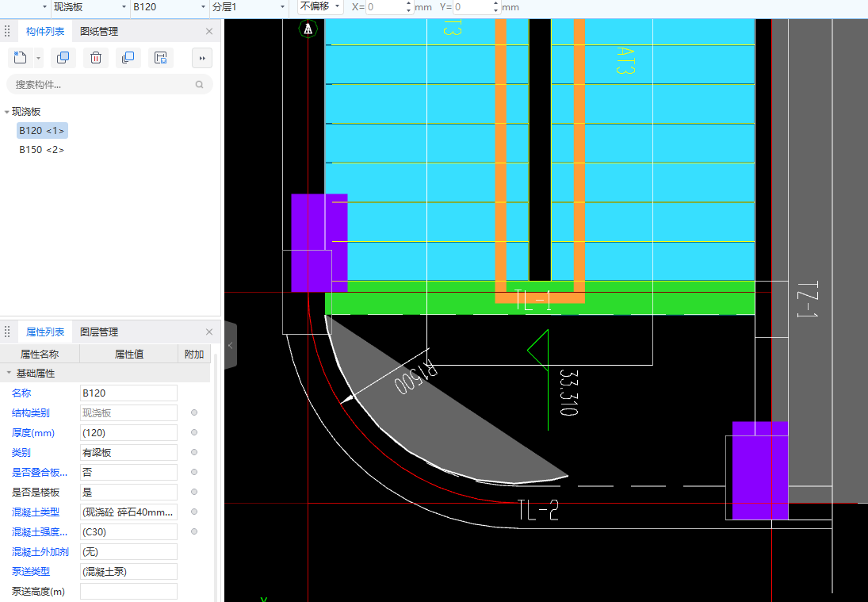
Task: Click the TZ-1 column label
Action: 807,300
